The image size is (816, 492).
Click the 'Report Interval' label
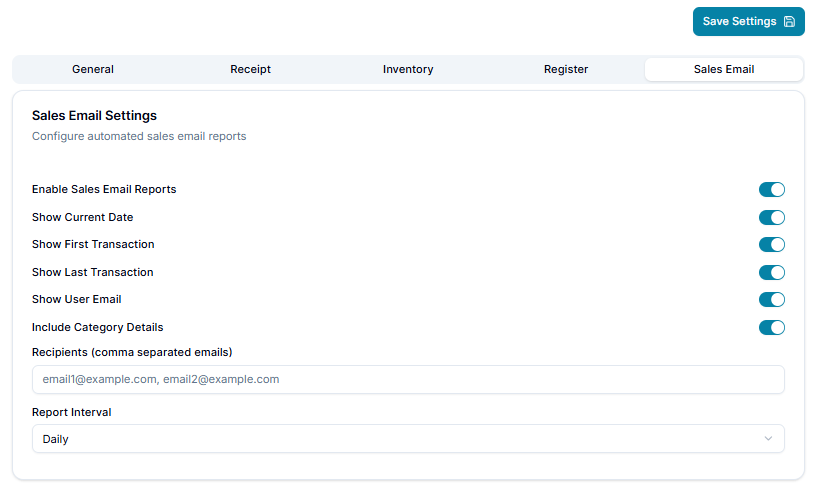click(72, 412)
